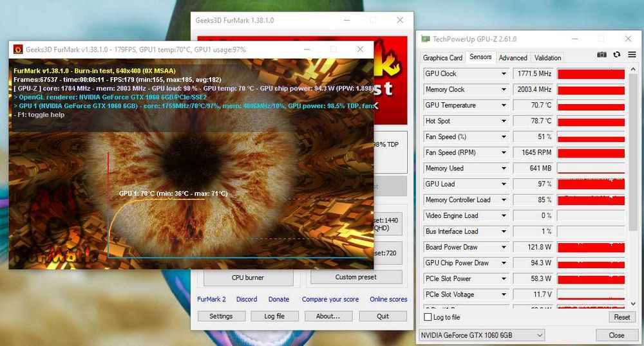
Task: Click the FurMark Settings button
Action: click(x=221, y=316)
